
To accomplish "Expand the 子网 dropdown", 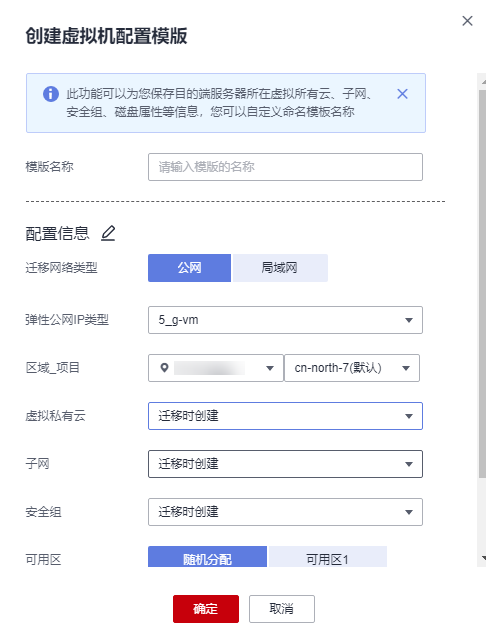I will click(285, 464).
